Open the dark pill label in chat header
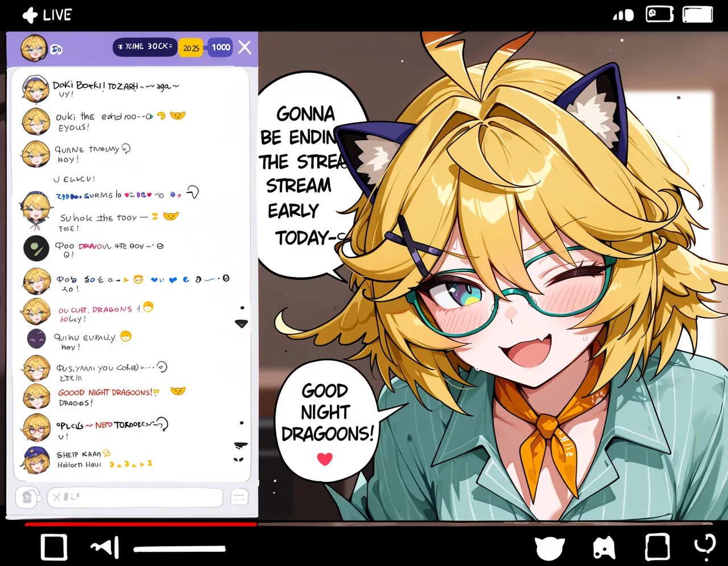 click(145, 47)
